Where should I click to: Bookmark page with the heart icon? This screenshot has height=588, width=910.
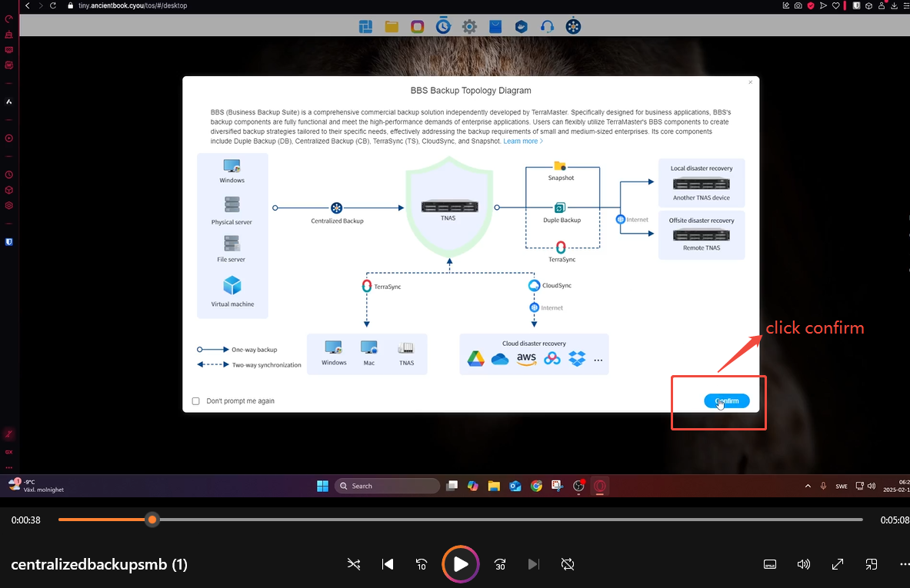click(835, 5)
